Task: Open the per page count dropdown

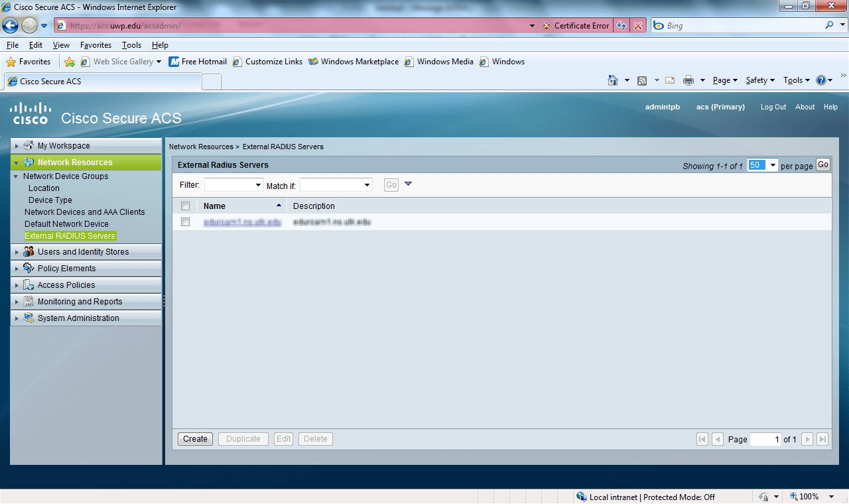Action: [x=762, y=165]
